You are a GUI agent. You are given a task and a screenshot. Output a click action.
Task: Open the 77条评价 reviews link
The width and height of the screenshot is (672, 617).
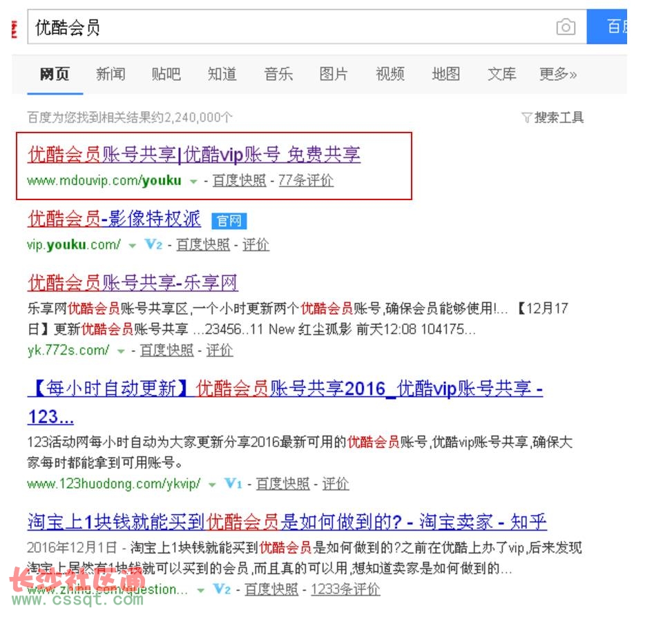(306, 180)
